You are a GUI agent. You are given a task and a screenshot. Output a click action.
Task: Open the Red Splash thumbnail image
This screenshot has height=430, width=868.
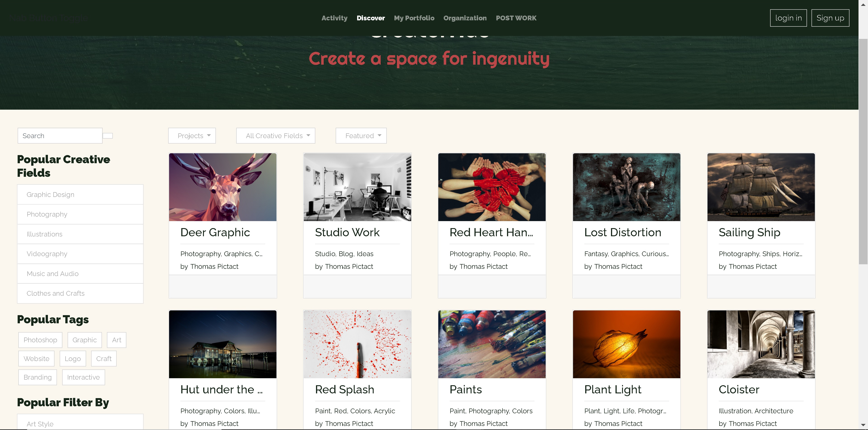357,344
